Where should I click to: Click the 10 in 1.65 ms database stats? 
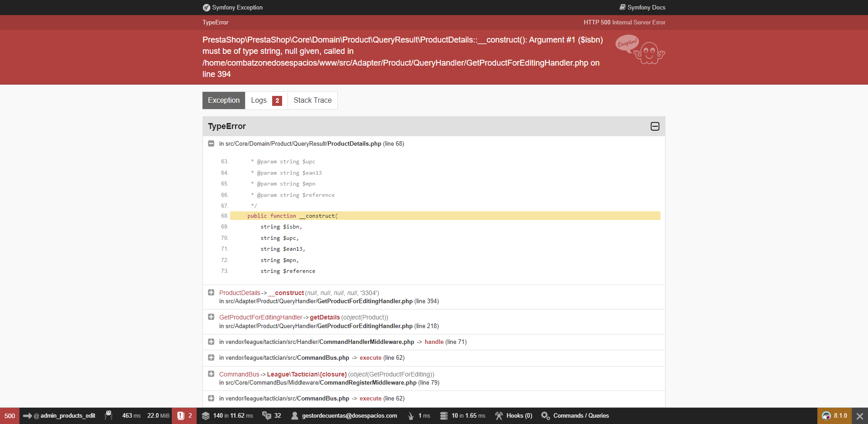[x=468, y=416]
